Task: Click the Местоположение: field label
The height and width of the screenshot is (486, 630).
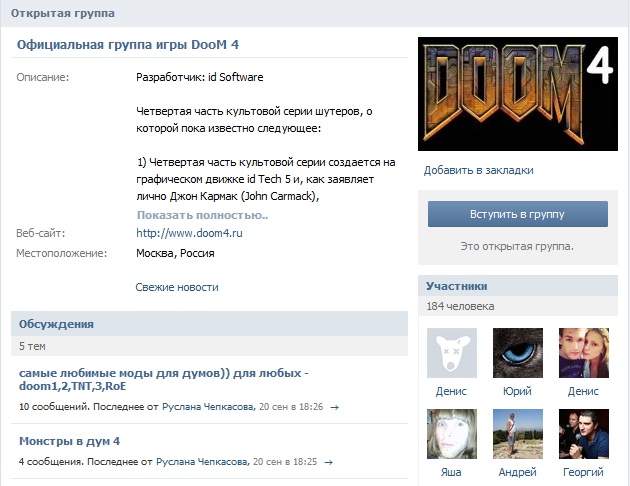Action: [x=61, y=253]
